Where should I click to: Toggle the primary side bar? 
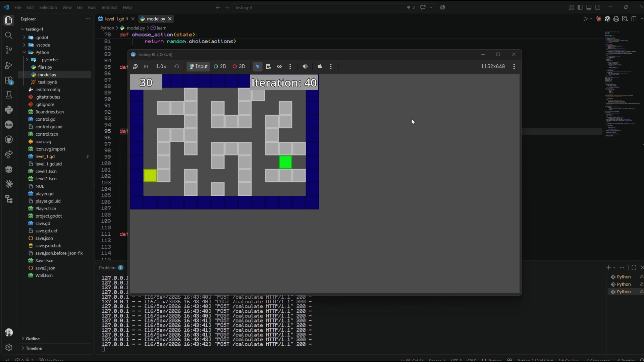coord(580,7)
